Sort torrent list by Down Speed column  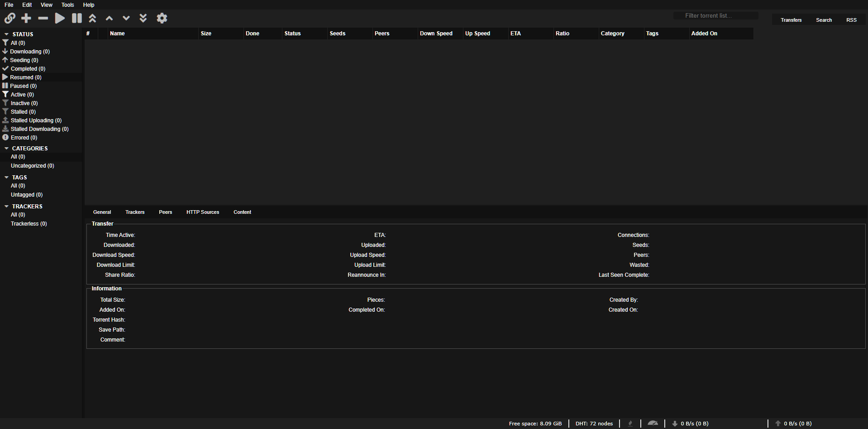tap(436, 34)
